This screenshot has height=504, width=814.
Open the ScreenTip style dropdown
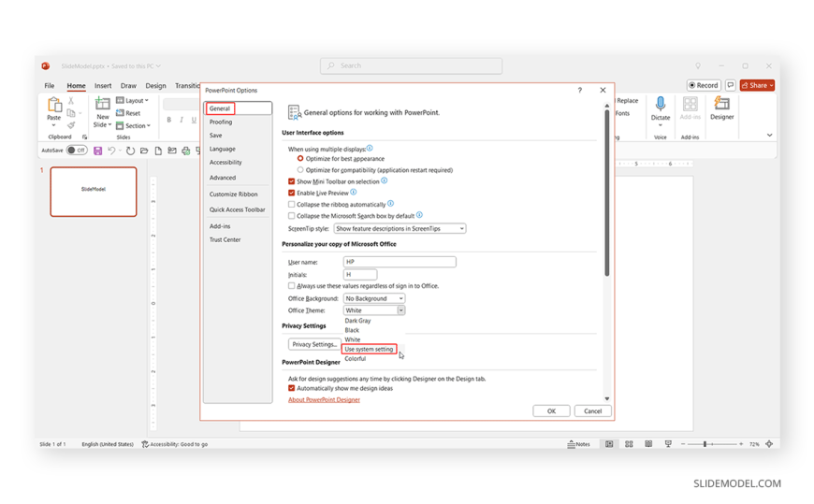pos(400,229)
